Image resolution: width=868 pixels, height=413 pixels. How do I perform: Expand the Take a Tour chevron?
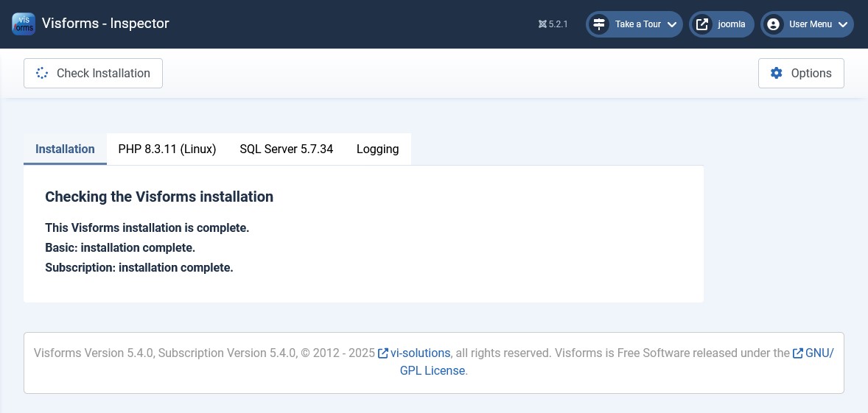click(x=672, y=24)
